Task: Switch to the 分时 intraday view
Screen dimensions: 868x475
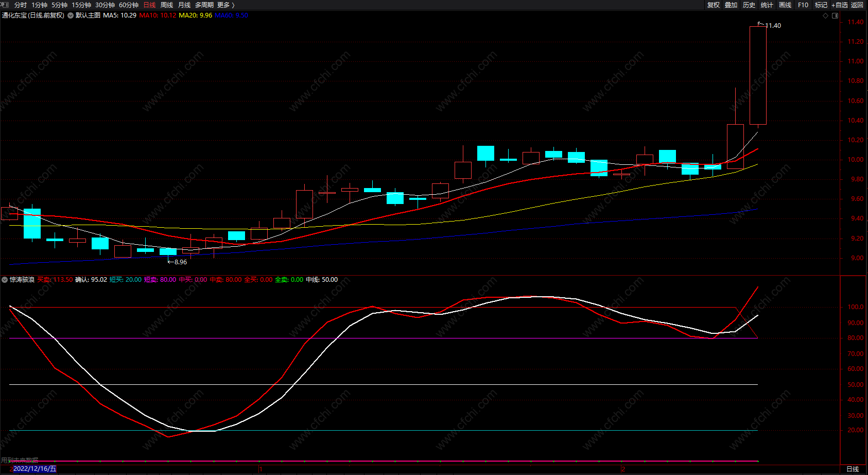Action: coord(21,5)
